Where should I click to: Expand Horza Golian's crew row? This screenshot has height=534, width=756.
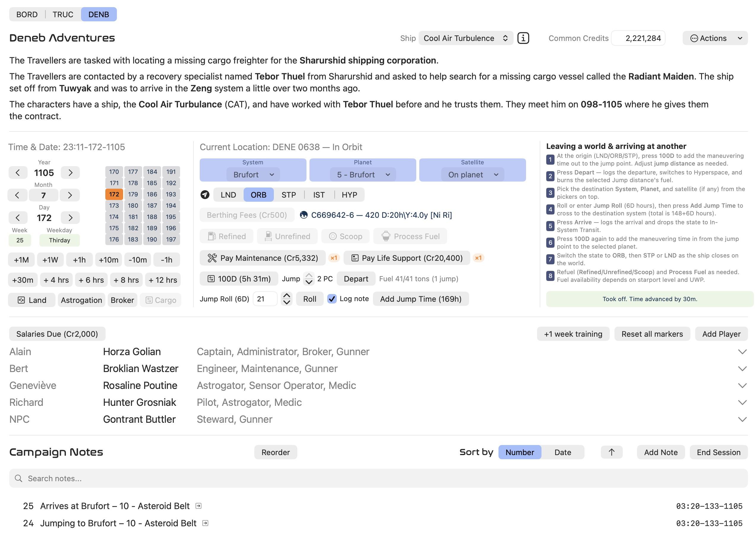[x=742, y=352]
